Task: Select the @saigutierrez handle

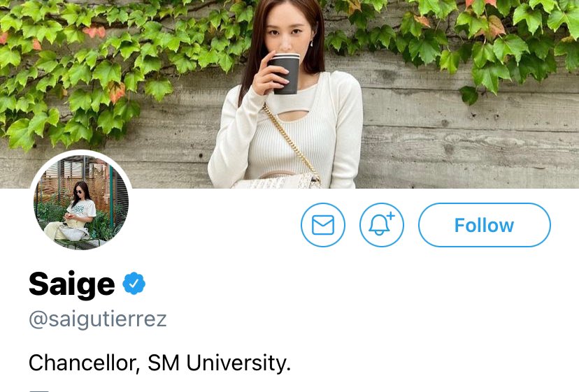Action: coord(98,319)
